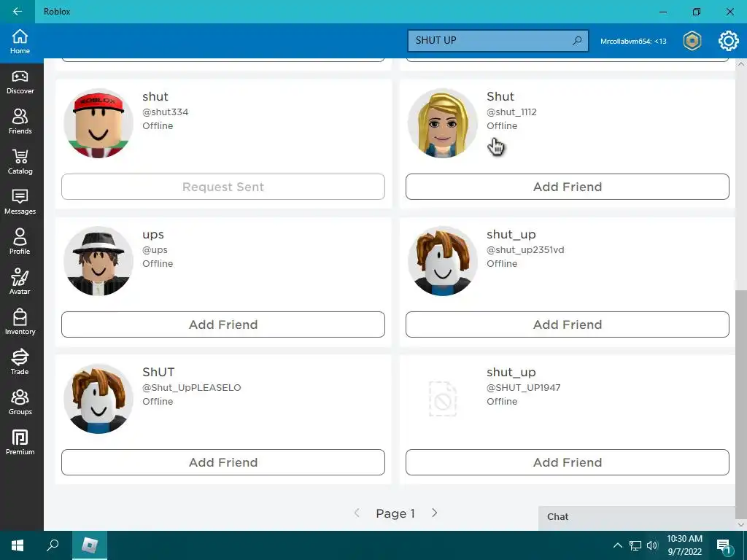Screen dimensions: 747x560
Task: Click the @shut_up2351vd username
Action: [525, 249]
